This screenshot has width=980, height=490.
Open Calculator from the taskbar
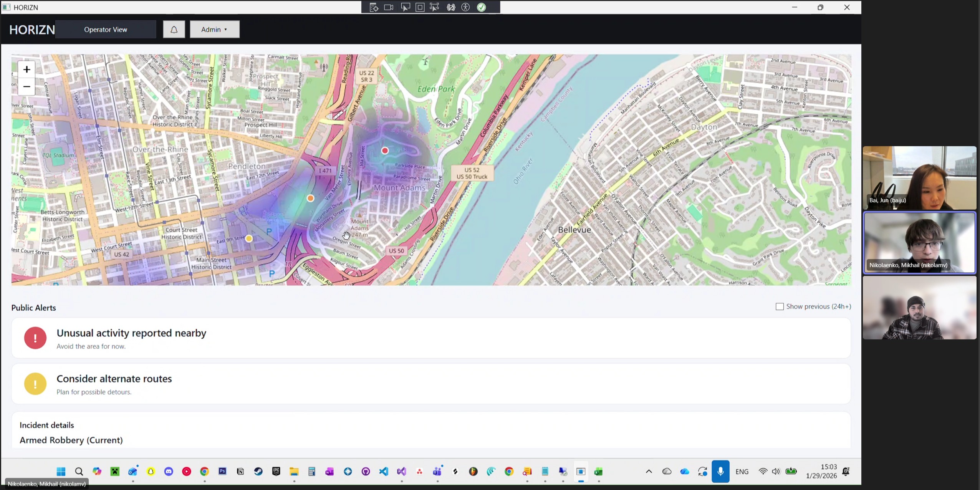[312, 472]
